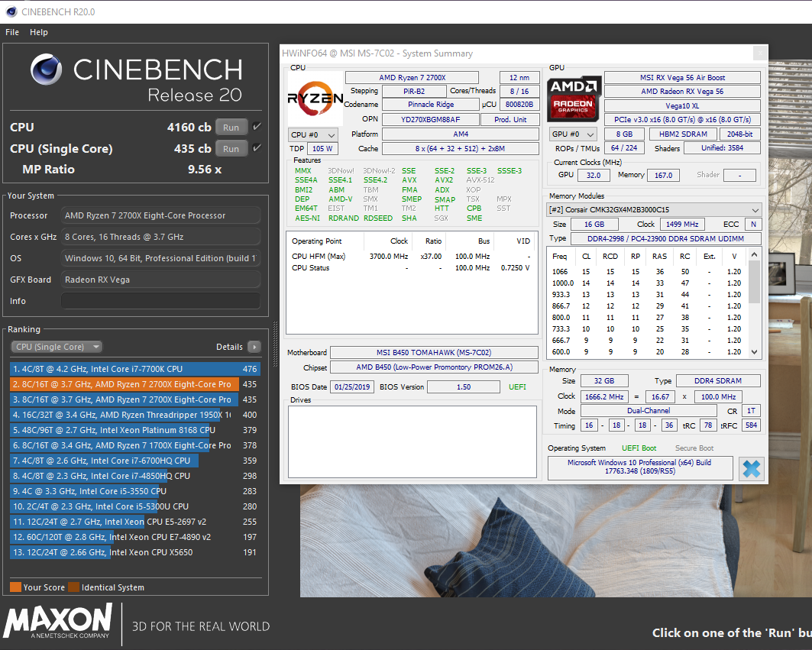Screen dimensions: 812x650
Task: Click the MAXON logo
Action: point(58,621)
